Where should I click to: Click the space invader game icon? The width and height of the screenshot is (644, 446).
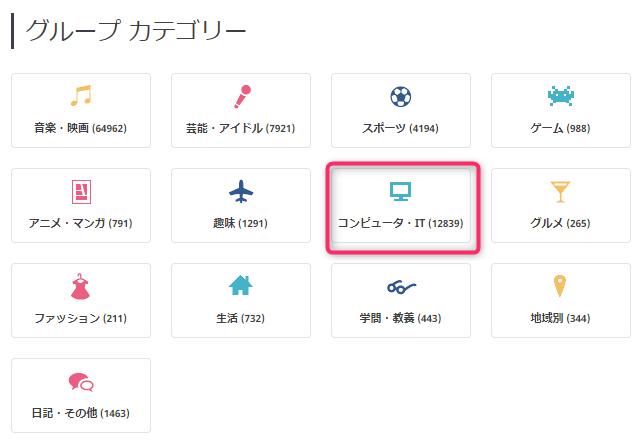(x=561, y=96)
